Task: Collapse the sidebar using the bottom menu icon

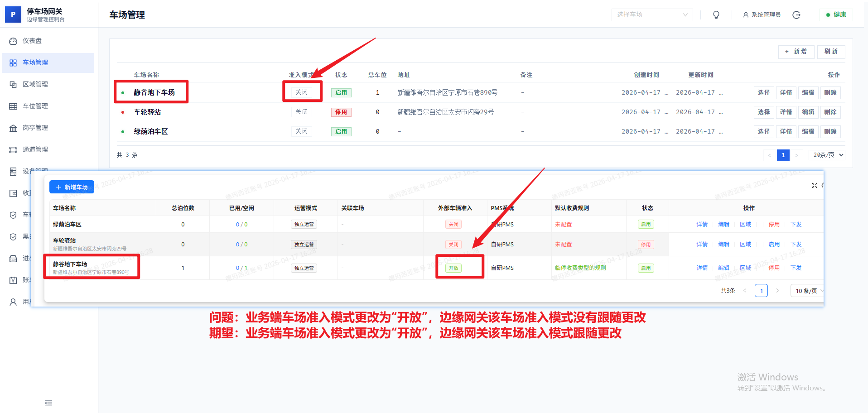Action: point(48,403)
